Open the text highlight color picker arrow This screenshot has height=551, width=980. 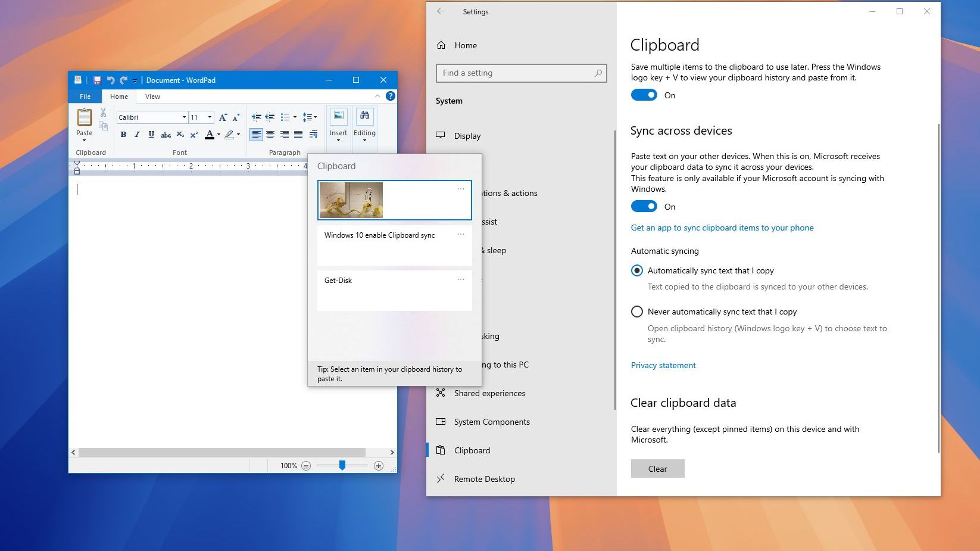click(238, 135)
